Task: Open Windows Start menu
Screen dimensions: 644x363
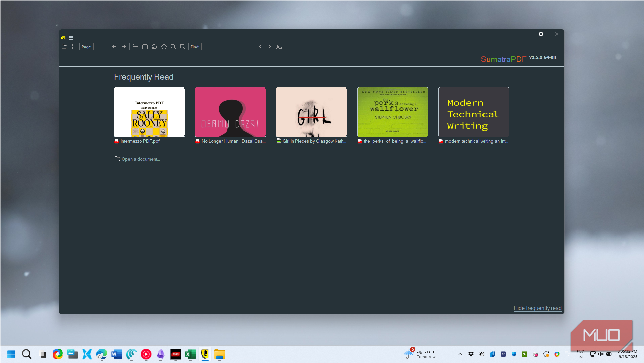Action: (11, 354)
